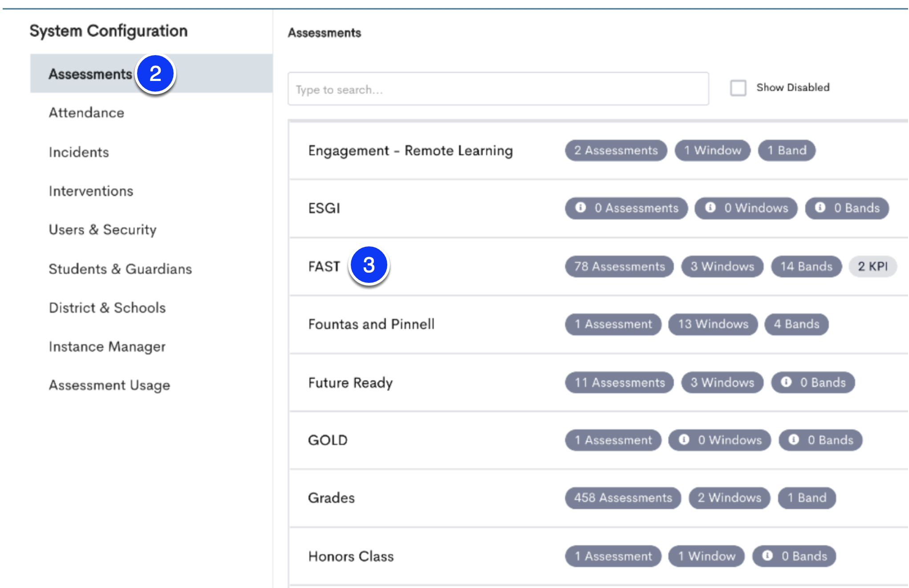Screen dimensions: 909x588
Task: Click the 11 Assessments badge for Future Ready
Action: pos(619,383)
